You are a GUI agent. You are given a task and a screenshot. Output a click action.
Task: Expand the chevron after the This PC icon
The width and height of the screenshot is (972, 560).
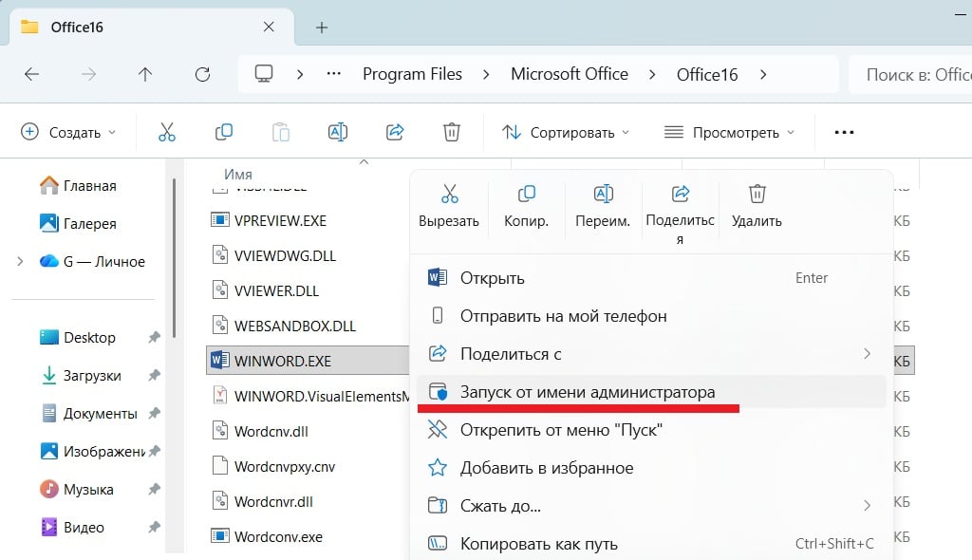(300, 74)
